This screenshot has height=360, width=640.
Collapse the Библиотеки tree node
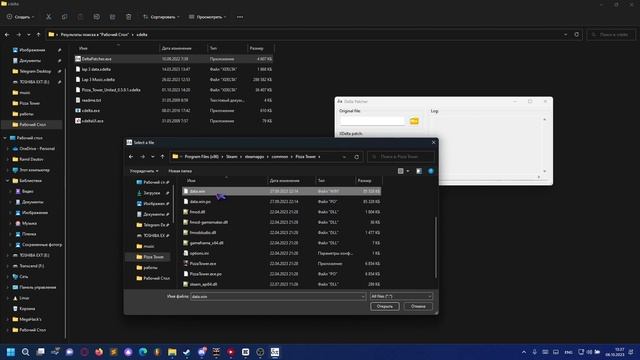(x=7, y=180)
